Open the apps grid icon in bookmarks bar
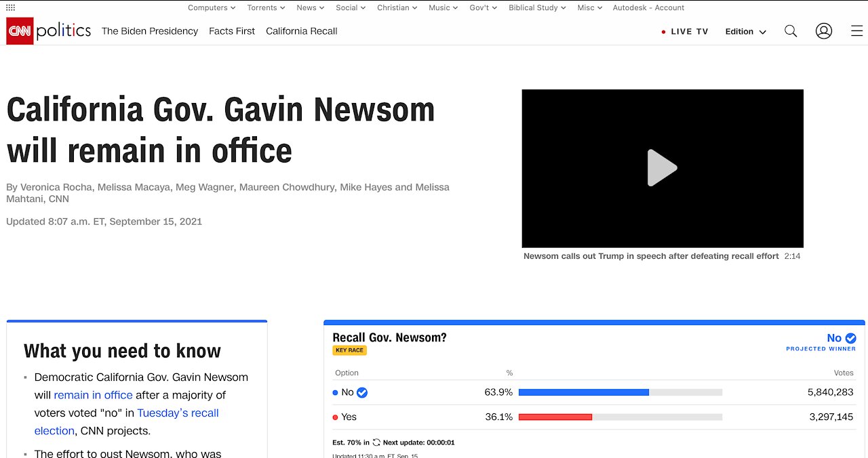The image size is (868, 458). click(10, 7)
